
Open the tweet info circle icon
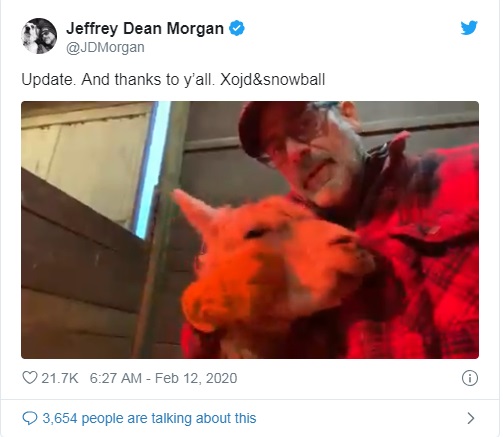tap(470, 378)
